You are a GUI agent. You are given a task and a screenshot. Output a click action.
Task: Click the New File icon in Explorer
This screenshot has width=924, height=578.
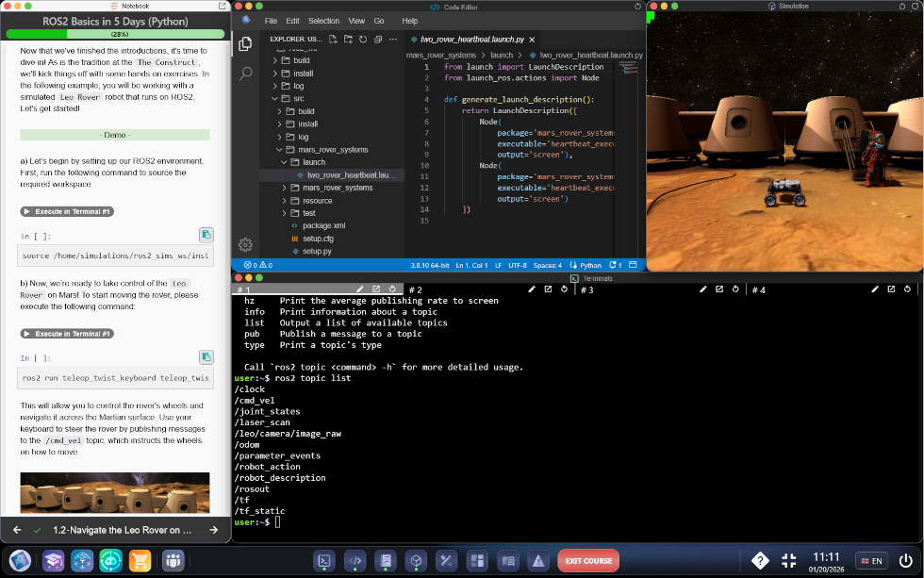click(334, 39)
